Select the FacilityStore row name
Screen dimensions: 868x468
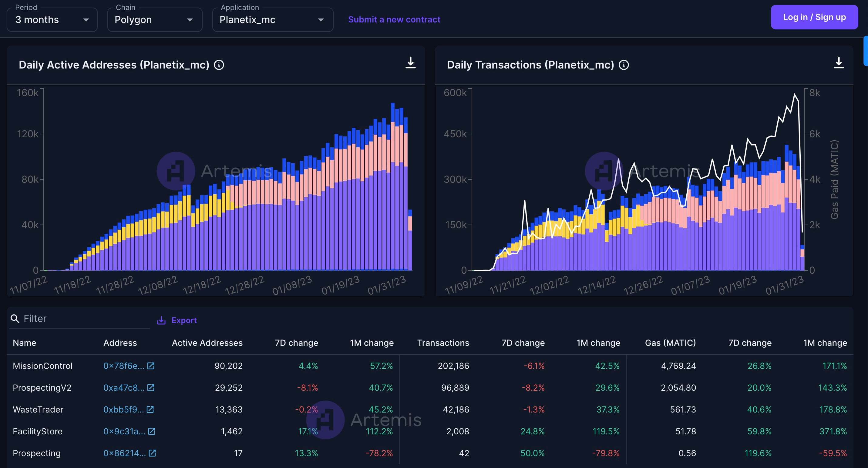pyautogui.click(x=37, y=431)
